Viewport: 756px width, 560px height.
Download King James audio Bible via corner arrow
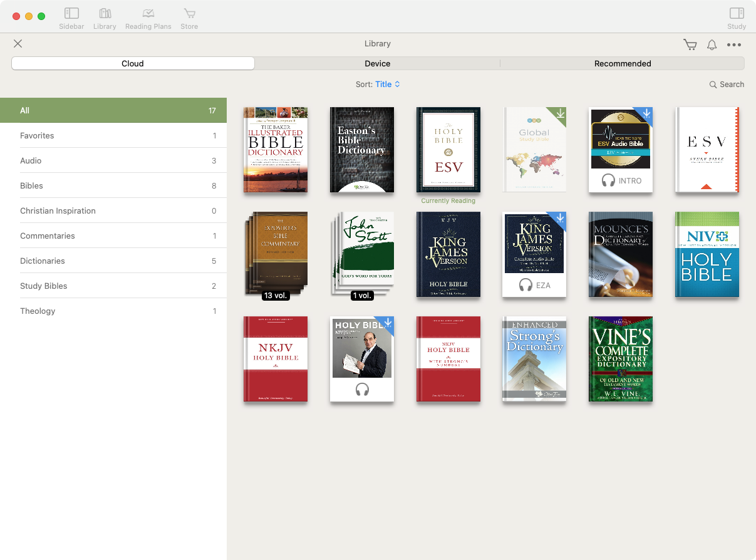tap(560, 218)
